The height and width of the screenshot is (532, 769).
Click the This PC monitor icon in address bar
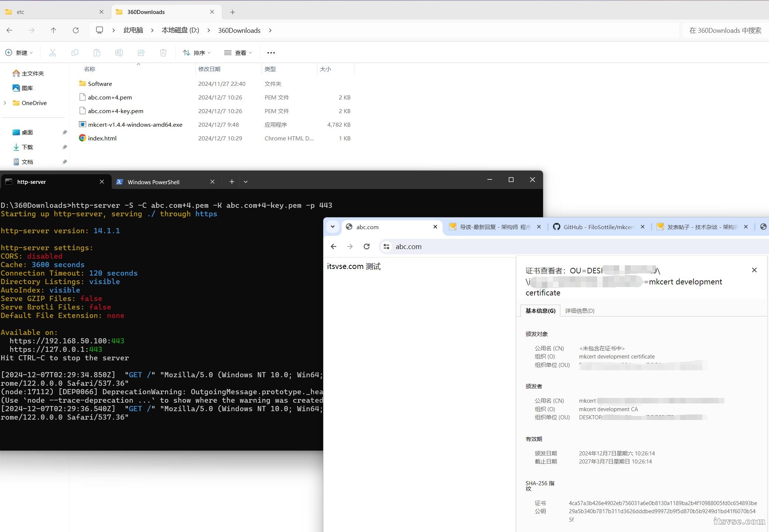100,30
